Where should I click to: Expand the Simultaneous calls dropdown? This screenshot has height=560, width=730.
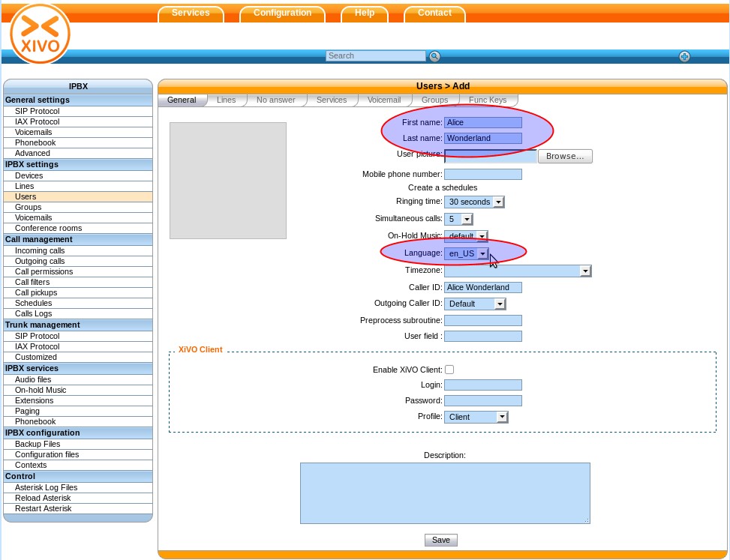pyautogui.click(x=458, y=219)
